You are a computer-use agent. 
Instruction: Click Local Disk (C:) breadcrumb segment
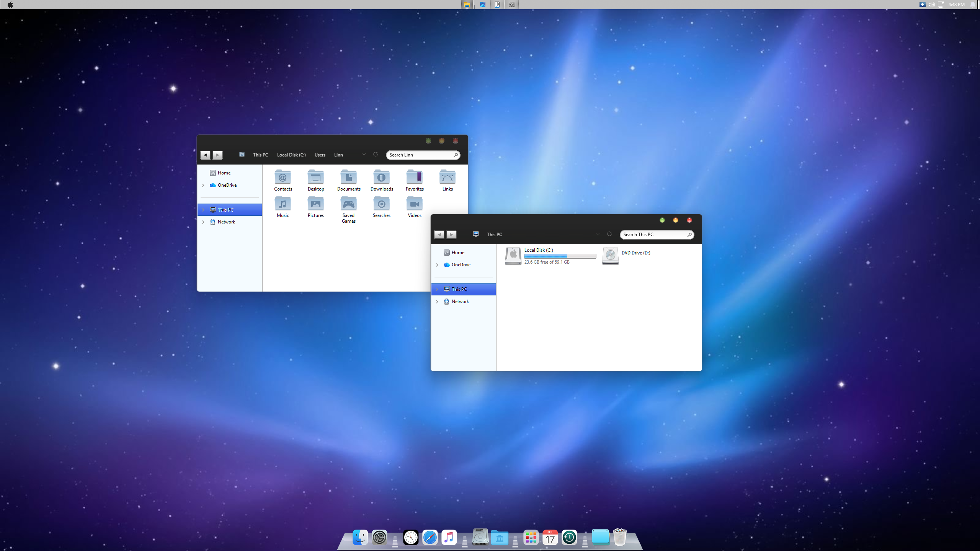point(291,155)
